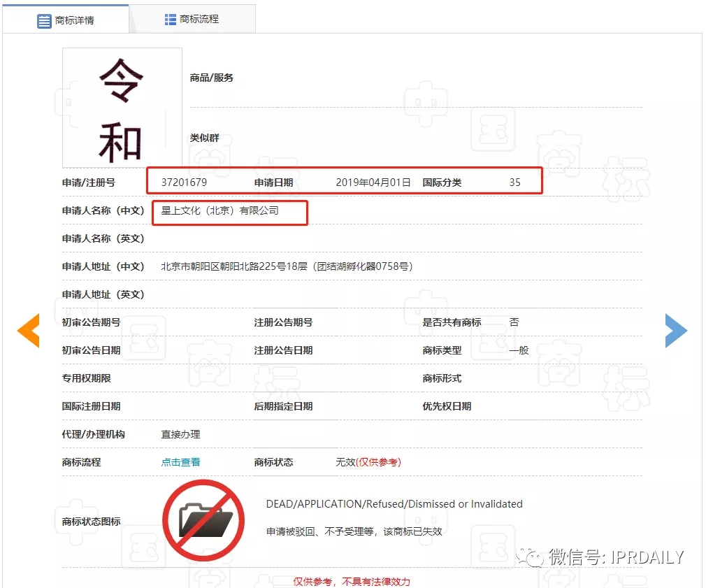Viewport: 706px width, 588px height.
Task: Open the 点击查看 trademark process link
Action: click(180, 462)
